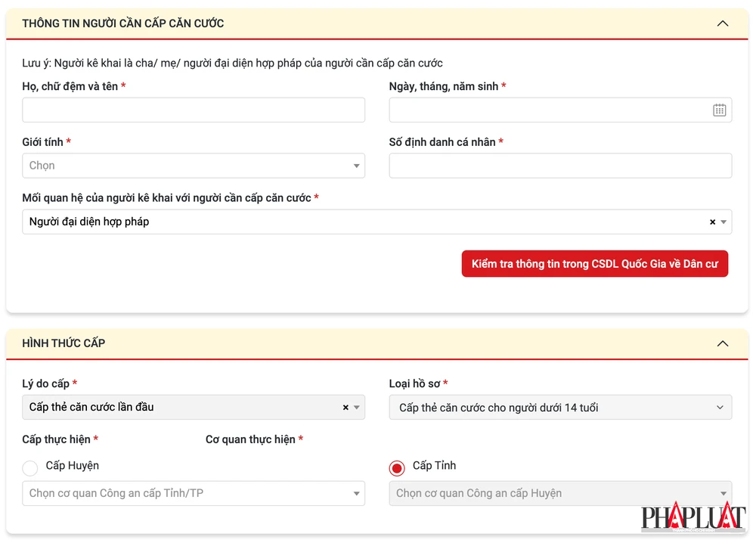Open the 'Lý do cấp' dropdown arrow
The width and height of the screenshot is (756, 540).
(357, 408)
